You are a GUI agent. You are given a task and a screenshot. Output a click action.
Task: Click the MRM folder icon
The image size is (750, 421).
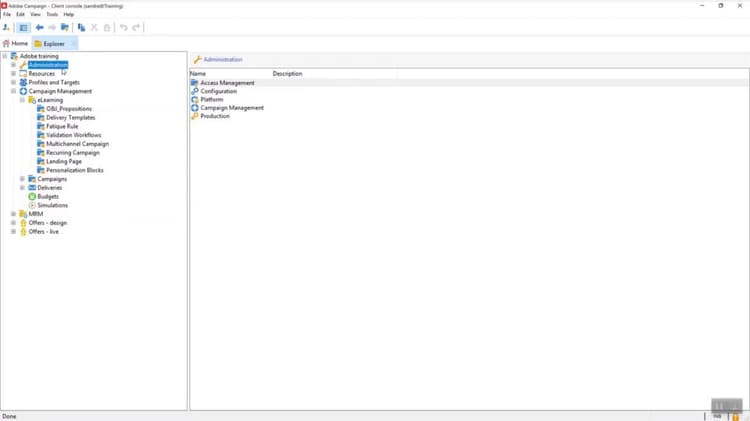[x=23, y=214]
